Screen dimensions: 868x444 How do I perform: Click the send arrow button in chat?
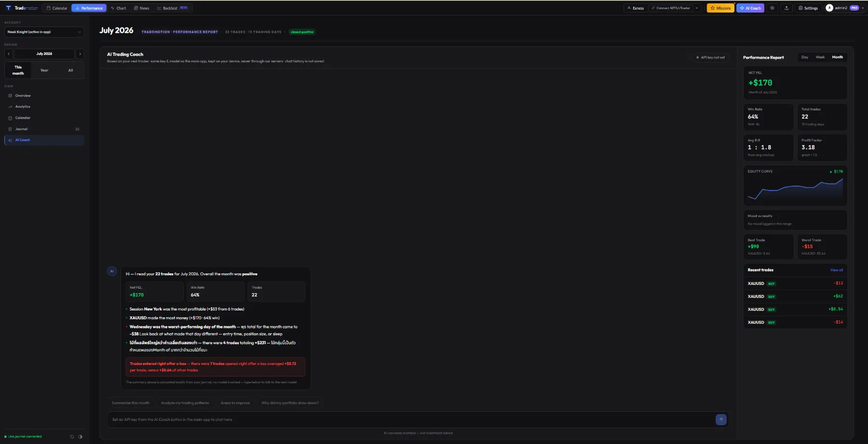coord(721,419)
